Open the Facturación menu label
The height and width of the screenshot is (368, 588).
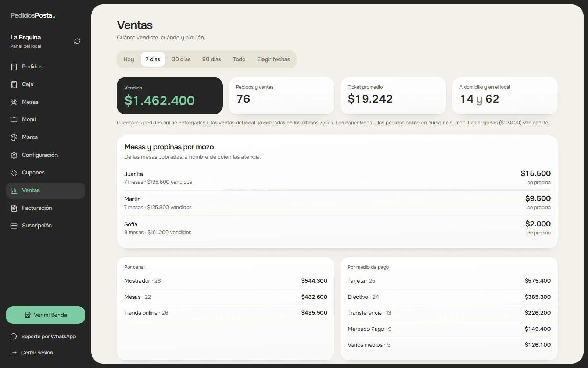point(37,208)
